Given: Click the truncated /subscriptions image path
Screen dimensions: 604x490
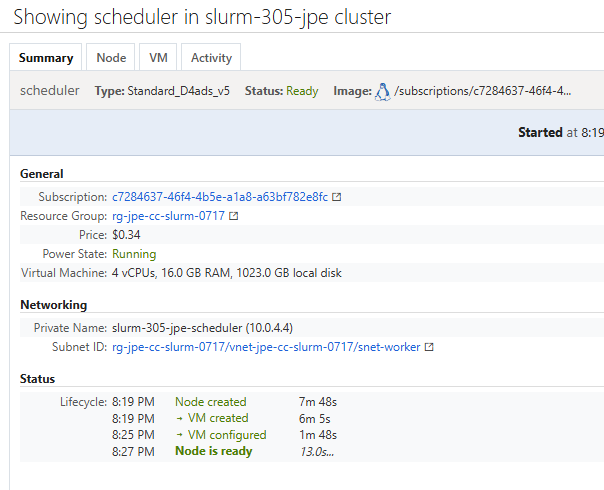Looking at the screenshot, I should 483,91.
